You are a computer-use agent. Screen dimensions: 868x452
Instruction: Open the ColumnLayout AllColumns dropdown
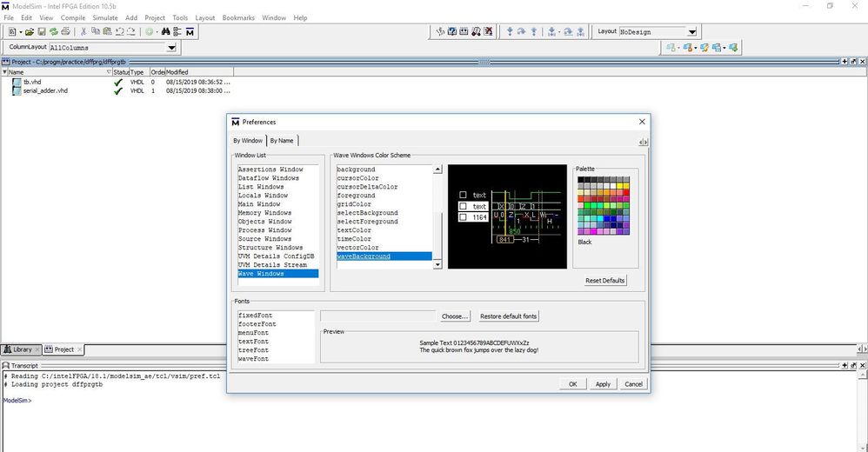[x=171, y=48]
